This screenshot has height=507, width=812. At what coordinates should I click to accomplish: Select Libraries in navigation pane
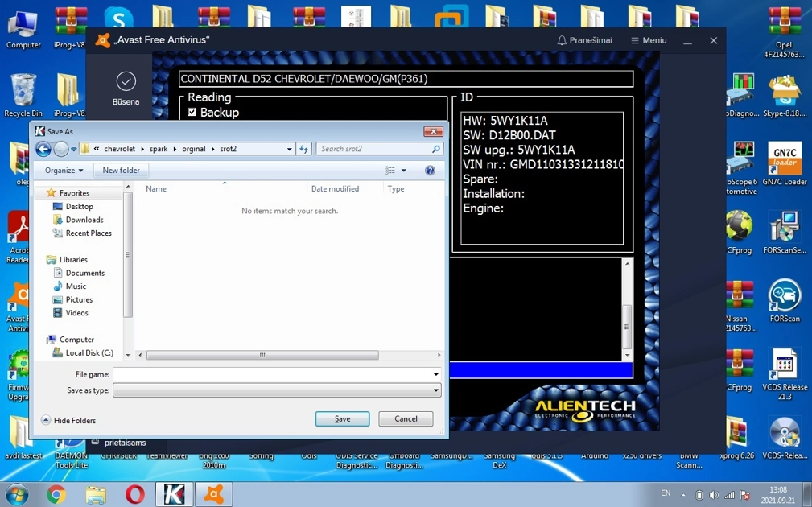coord(73,259)
